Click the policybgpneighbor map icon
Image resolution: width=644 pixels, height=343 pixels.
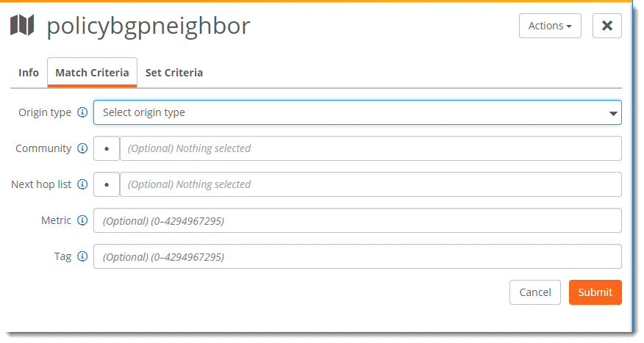click(x=22, y=26)
